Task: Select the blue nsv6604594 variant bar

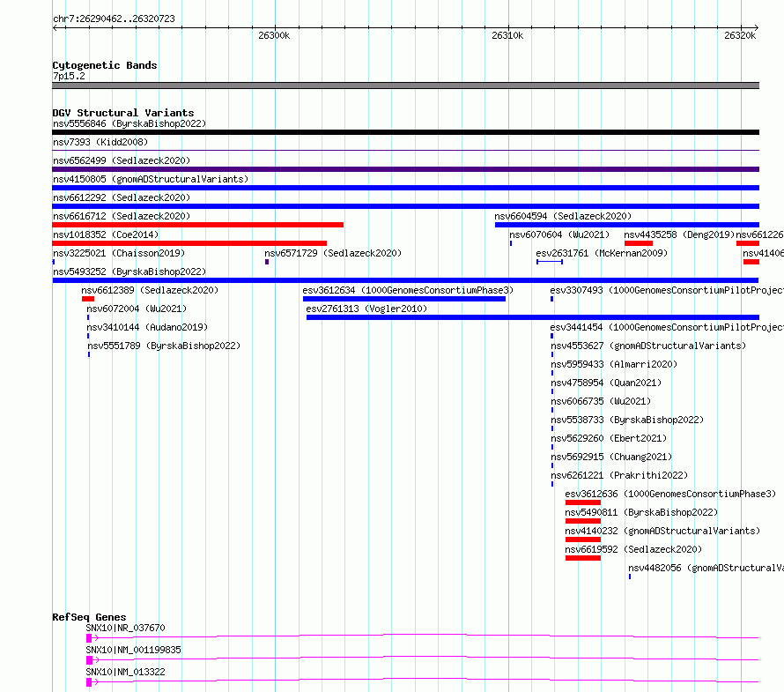Action: 627,225
